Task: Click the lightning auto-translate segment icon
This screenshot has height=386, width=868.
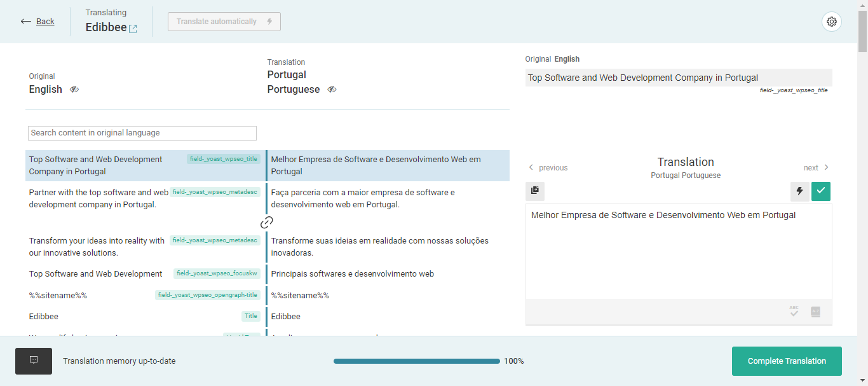Action: [x=799, y=191]
